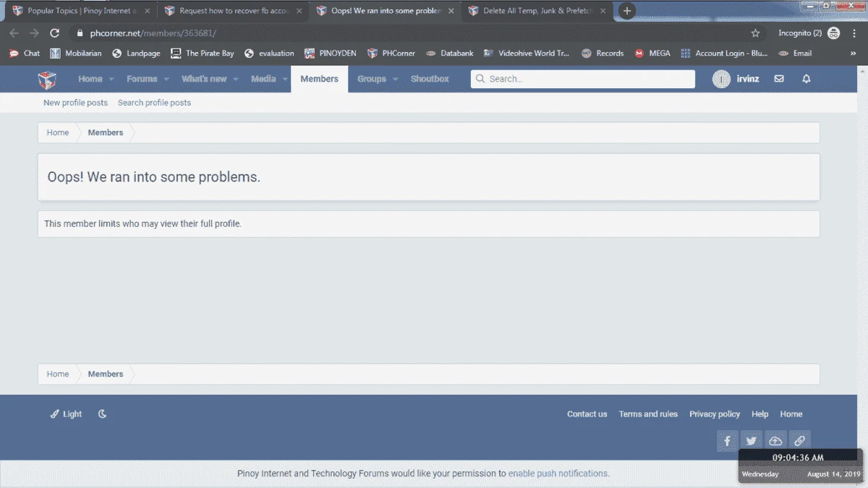Click the phcorner.net address bar URL
The image size is (868, 488).
tap(153, 33)
